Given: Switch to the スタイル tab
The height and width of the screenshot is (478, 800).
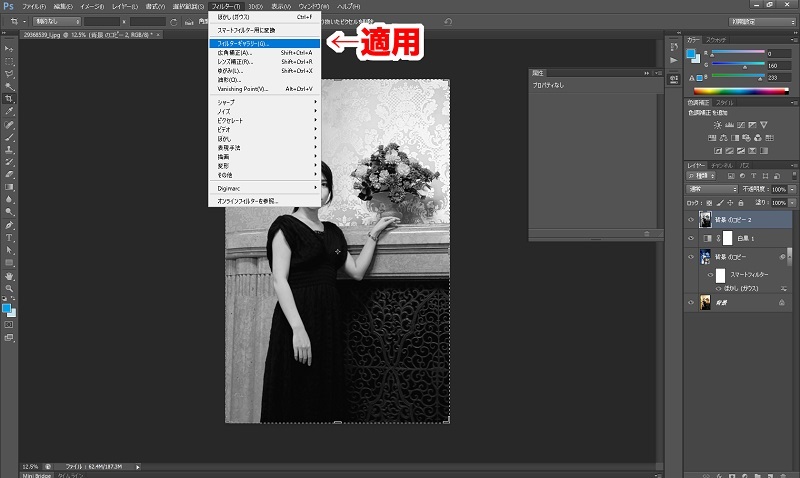Looking at the screenshot, I should [724, 103].
